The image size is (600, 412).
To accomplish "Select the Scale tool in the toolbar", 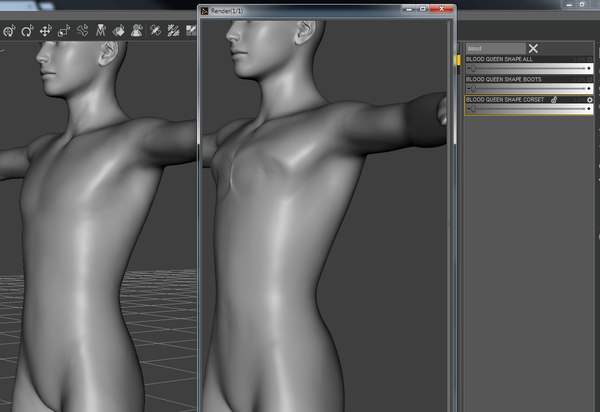I will pos(64,31).
